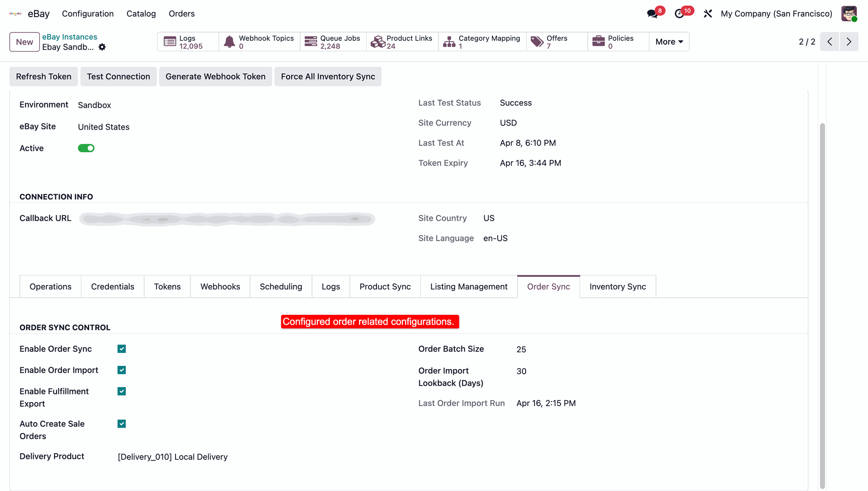Click the Order Batch Size value 25

point(521,349)
